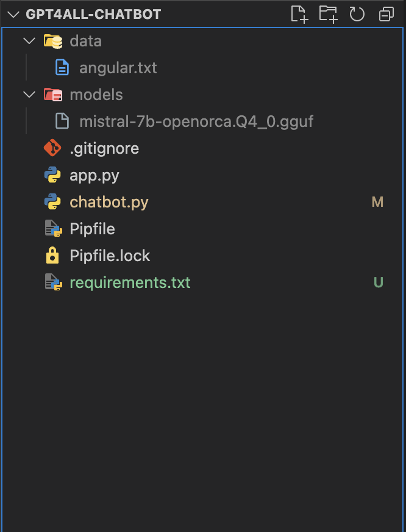Click the git icon beside .gitignore

click(x=52, y=148)
